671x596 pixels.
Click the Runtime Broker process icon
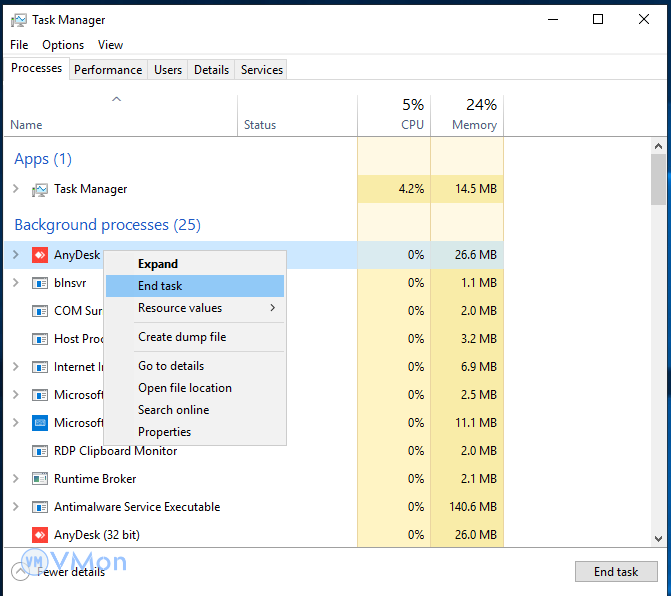tap(40, 479)
